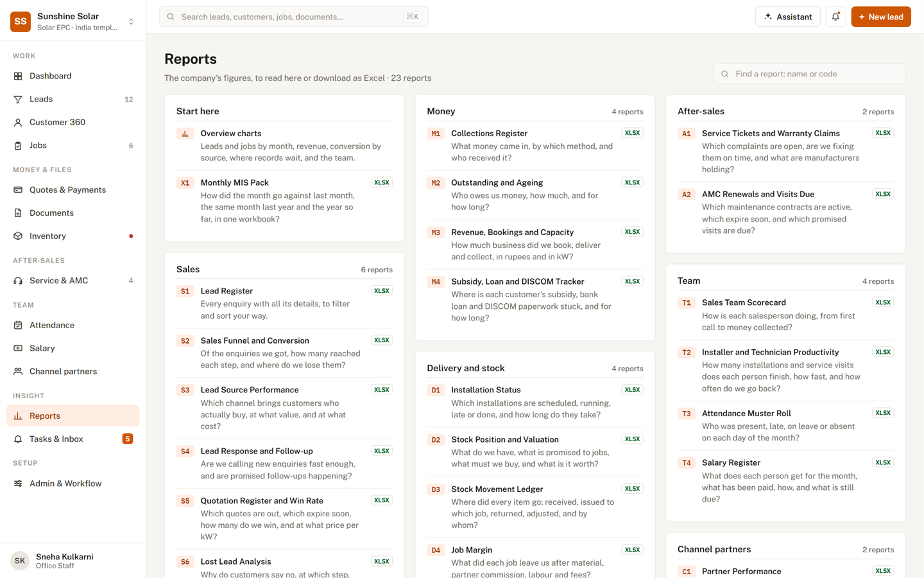924x578 pixels.
Task: Click the SS company logo avatar
Action: [x=21, y=21]
